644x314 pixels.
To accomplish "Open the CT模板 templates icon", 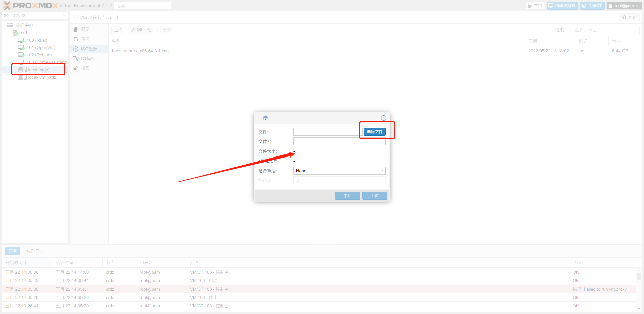I will [76, 59].
